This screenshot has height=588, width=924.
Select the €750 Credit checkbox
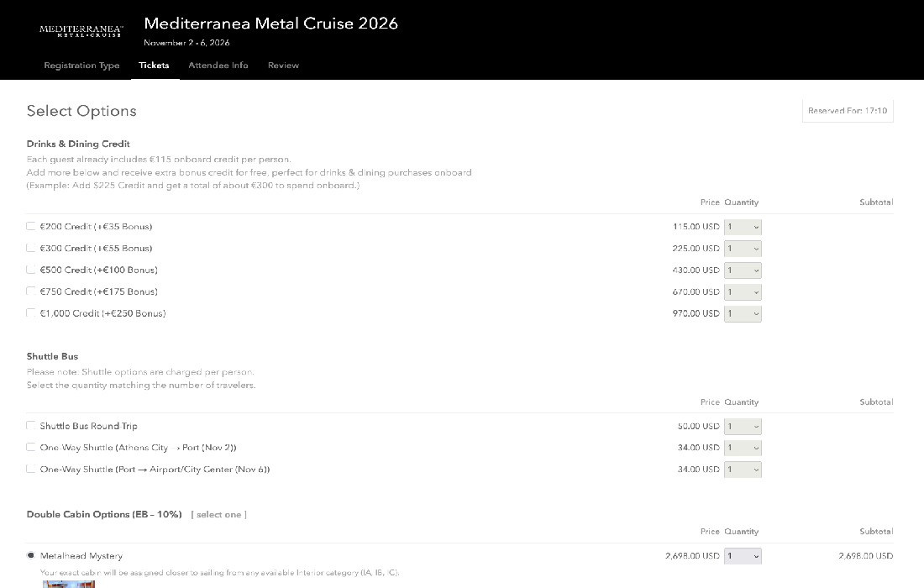[31, 291]
